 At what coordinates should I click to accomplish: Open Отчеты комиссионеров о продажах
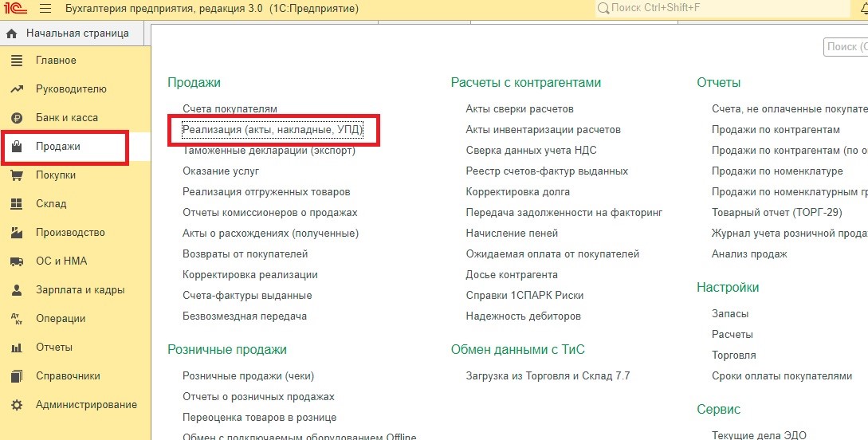[x=270, y=213]
